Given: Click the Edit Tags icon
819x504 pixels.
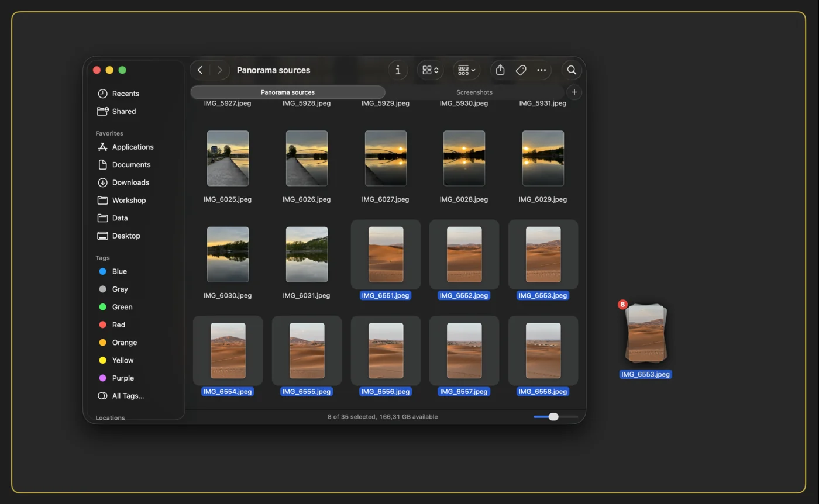Looking at the screenshot, I should click(x=521, y=70).
